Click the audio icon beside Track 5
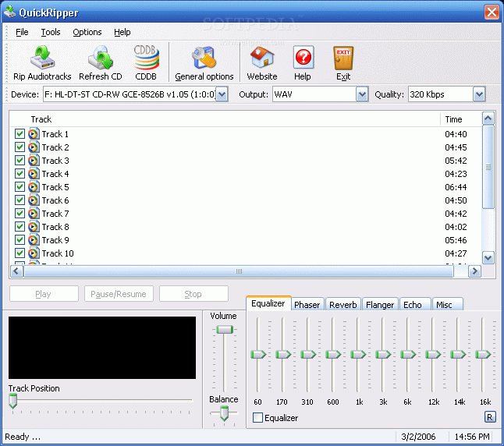 34,186
